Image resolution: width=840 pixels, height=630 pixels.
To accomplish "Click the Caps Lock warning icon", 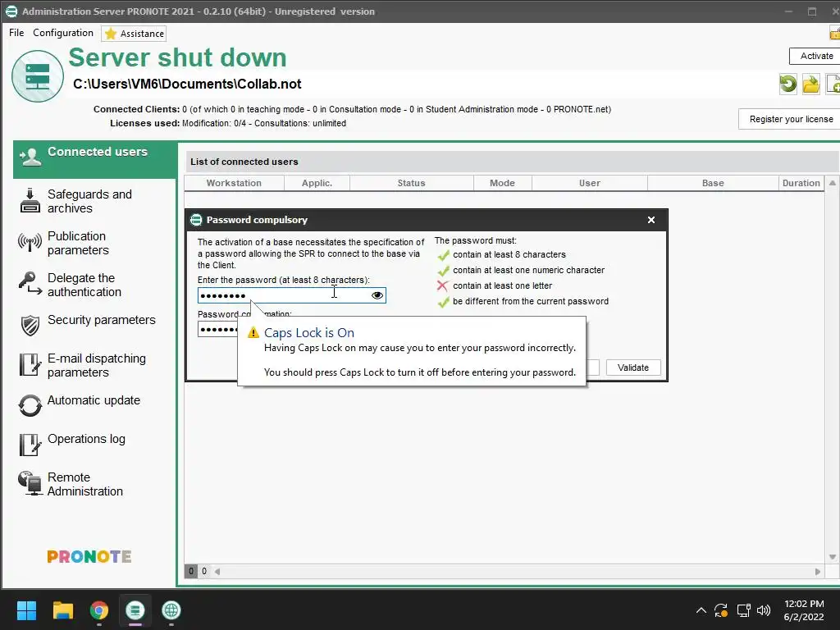I will pyautogui.click(x=253, y=333).
